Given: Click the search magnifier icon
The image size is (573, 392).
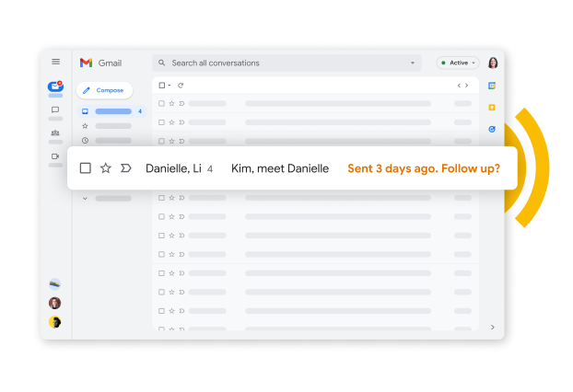Looking at the screenshot, I should click(x=161, y=63).
